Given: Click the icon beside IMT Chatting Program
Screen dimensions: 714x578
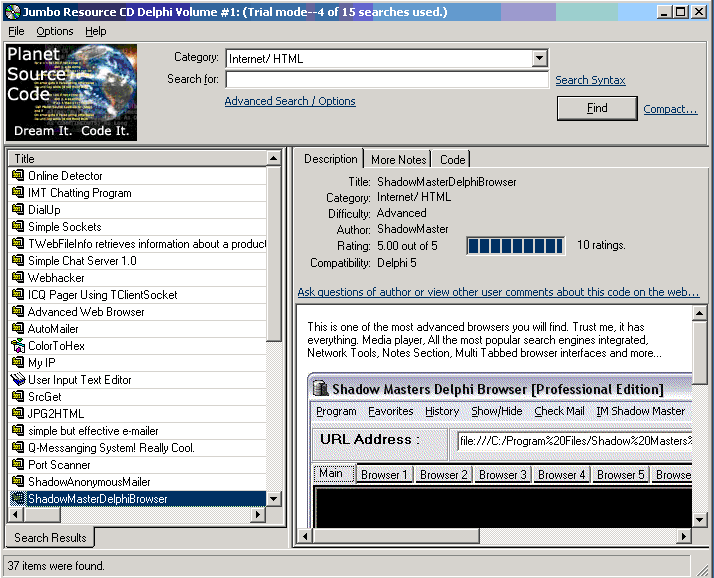Looking at the screenshot, I should pos(18,192).
